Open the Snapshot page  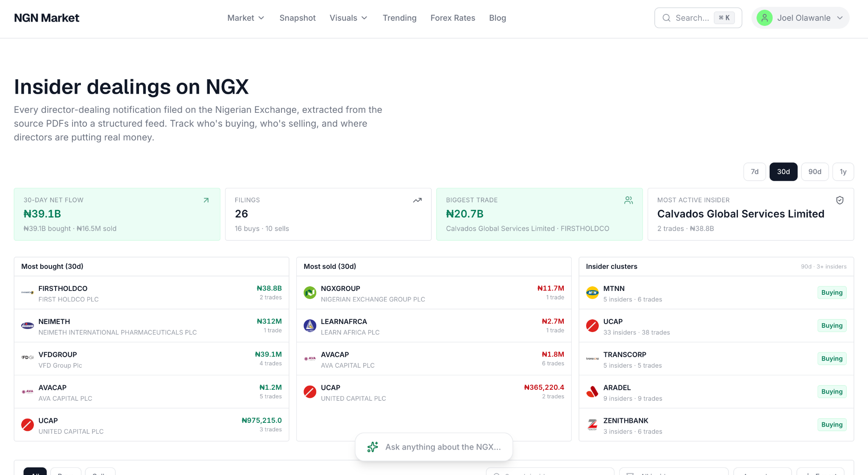(298, 18)
